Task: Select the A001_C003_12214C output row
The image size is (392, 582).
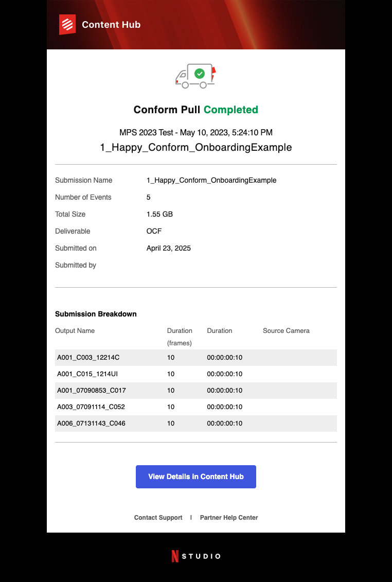Action: pyautogui.click(x=196, y=358)
